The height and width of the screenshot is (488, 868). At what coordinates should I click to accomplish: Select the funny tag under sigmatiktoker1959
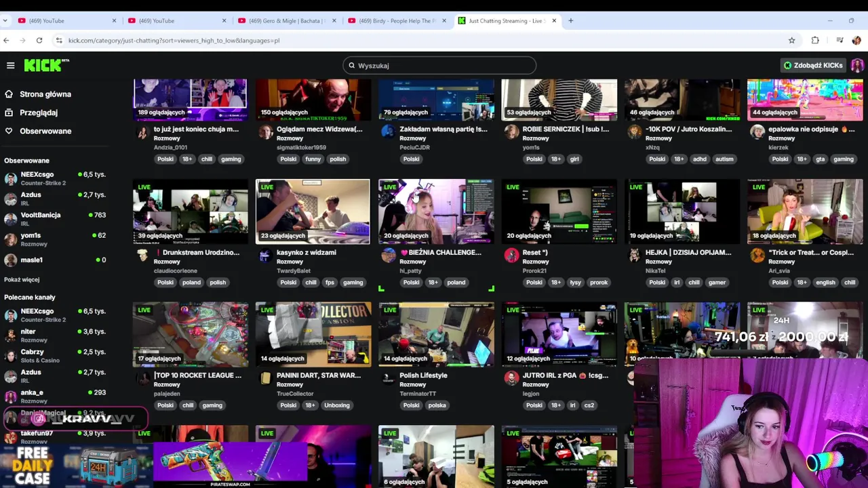[313, 159]
